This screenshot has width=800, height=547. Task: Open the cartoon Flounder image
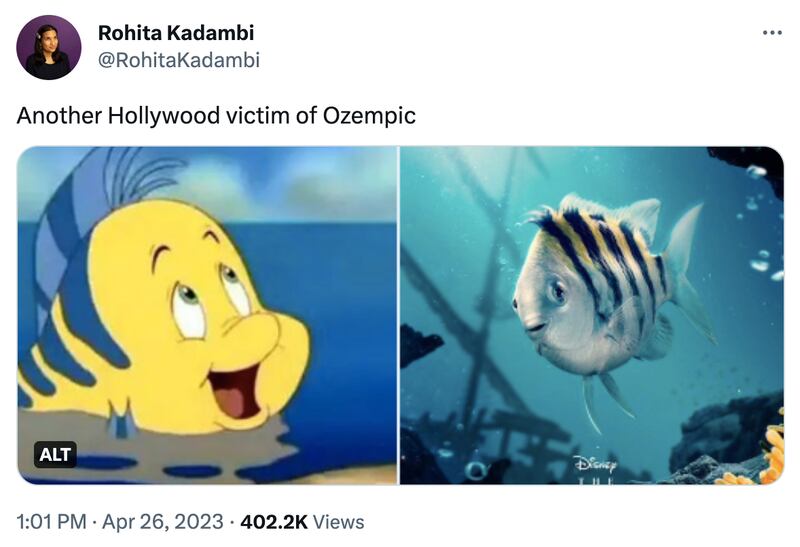point(207,315)
